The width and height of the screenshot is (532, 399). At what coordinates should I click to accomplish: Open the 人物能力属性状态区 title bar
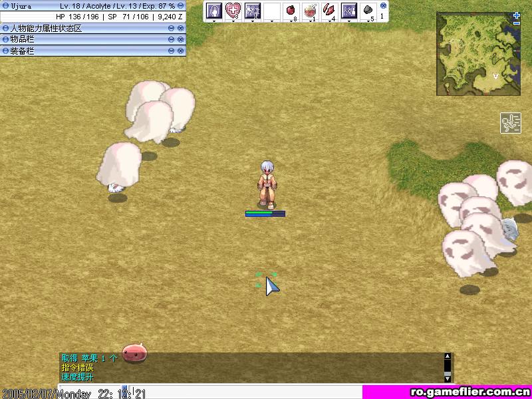(93, 29)
